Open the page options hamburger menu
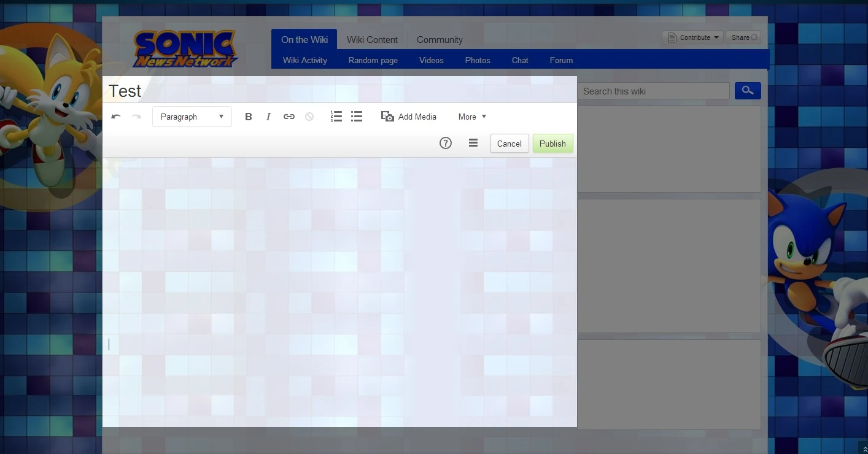868x454 pixels. (473, 143)
